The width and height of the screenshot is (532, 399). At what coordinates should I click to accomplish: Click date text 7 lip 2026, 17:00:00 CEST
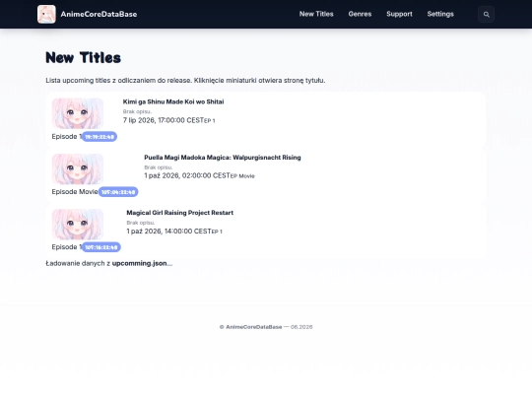[164, 120]
